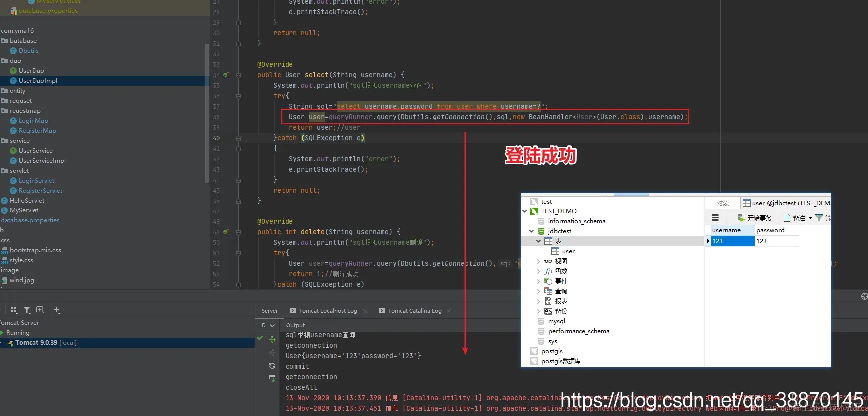The image size is (868, 416).
Task: Click the Begin Transaction icon in Navicat
Action: pos(741,218)
